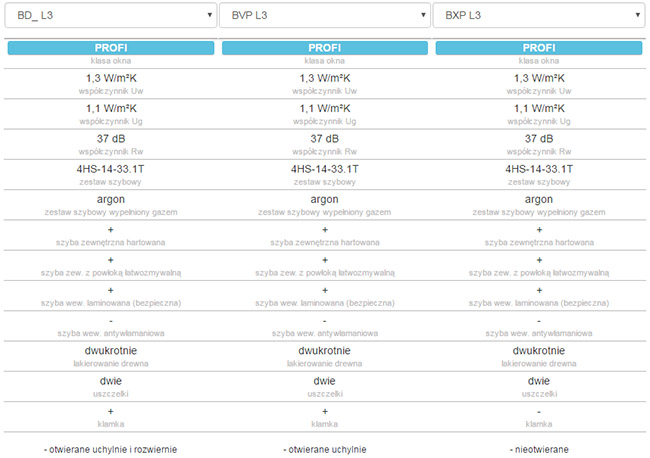
Task: Click the '- otwierane uchylnie' text in middle column
Action: pyautogui.click(x=324, y=448)
